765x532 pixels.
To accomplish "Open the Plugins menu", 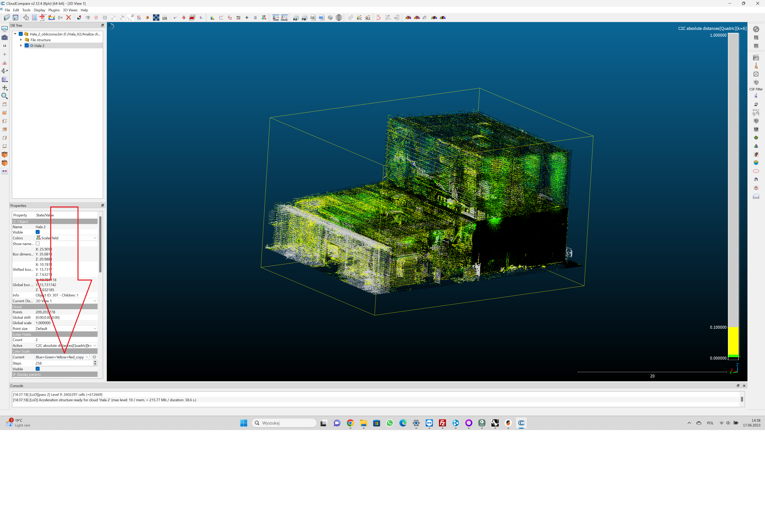I will click(54, 10).
